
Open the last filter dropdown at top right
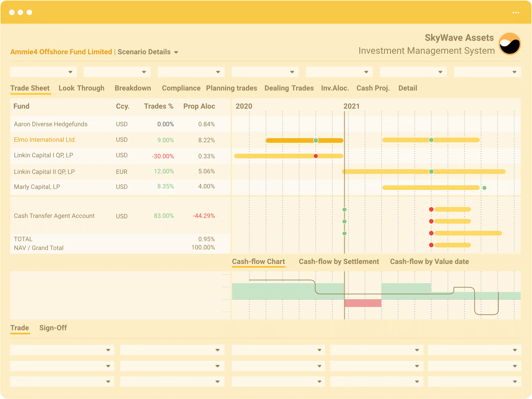[514, 72]
